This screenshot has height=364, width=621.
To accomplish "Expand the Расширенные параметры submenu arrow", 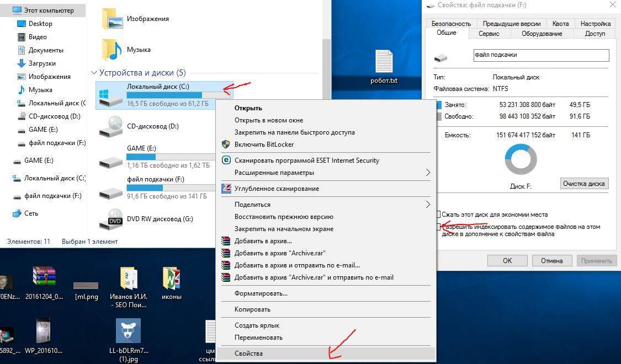I will click(x=428, y=173).
